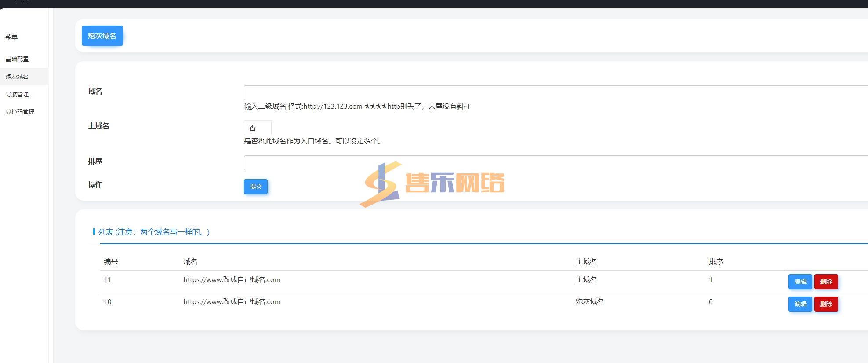Image resolution: width=868 pixels, height=363 pixels.
Task: Click the 编号 cell showing 10
Action: [108, 302]
